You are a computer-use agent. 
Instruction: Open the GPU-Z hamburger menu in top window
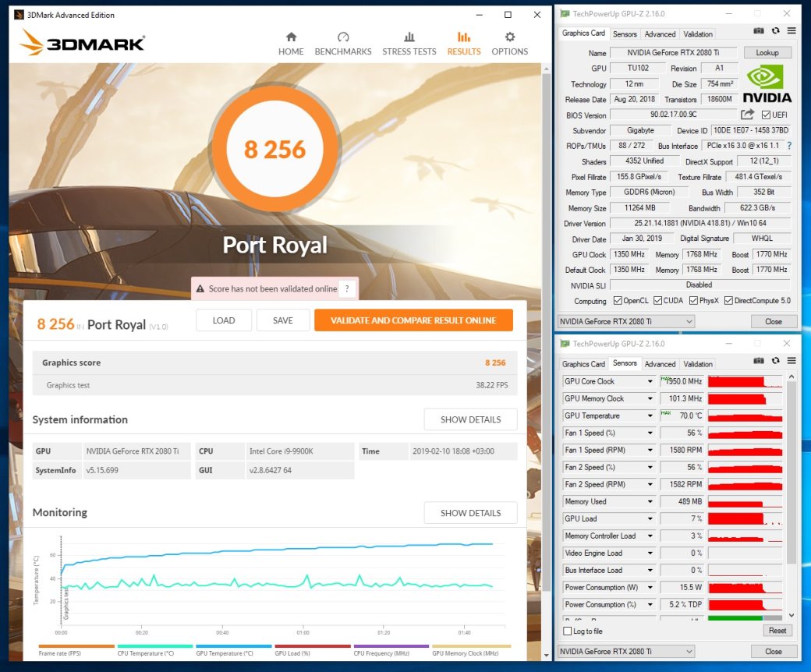coord(792,31)
